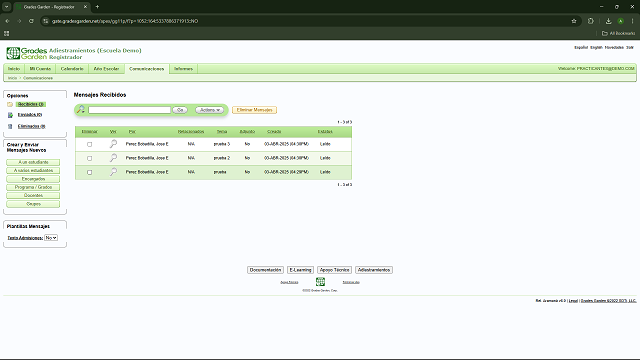This screenshot has width=640, height=360.
Task: Click the Grades Garden logo in header
Action: pyautogui.click(x=27, y=53)
